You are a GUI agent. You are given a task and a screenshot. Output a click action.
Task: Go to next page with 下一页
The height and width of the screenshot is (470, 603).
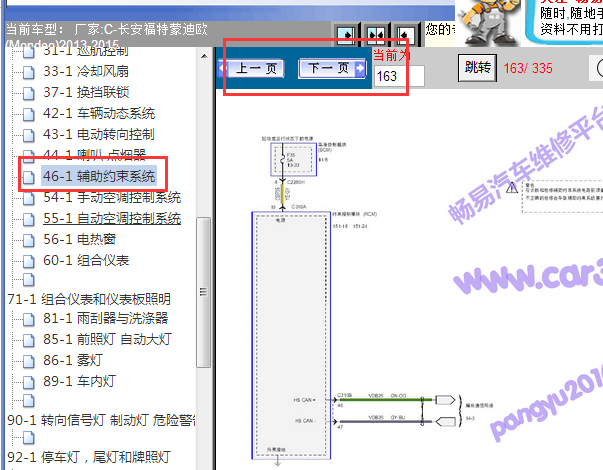pyautogui.click(x=332, y=69)
